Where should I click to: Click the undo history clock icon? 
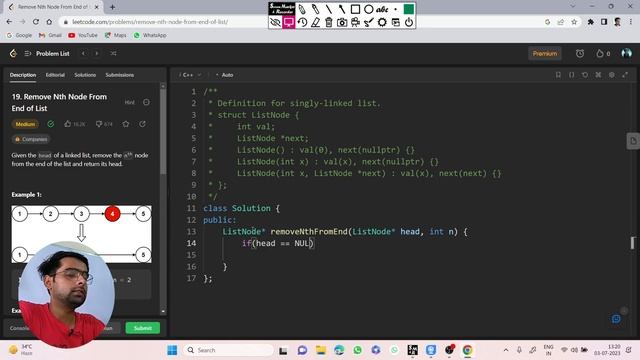coord(302,22)
